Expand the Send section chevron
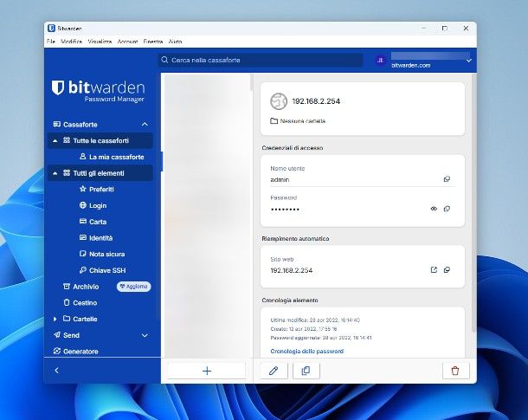 tap(145, 335)
